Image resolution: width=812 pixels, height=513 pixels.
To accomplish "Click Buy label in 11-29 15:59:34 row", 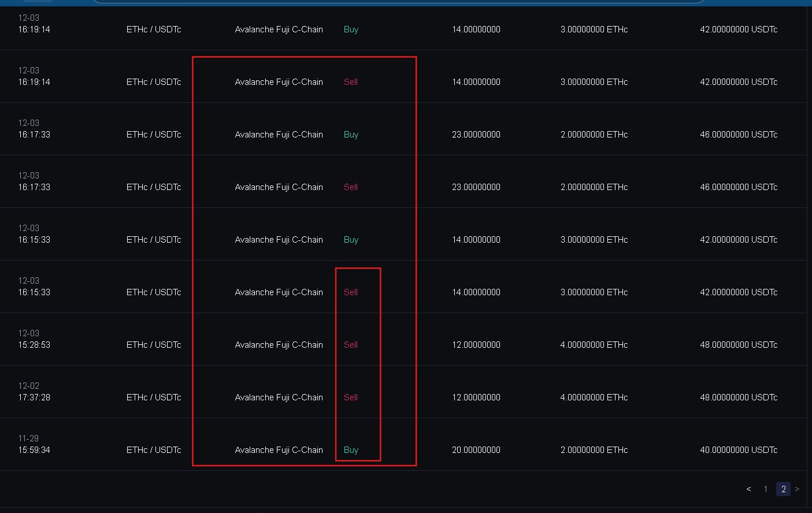I will click(x=351, y=450).
